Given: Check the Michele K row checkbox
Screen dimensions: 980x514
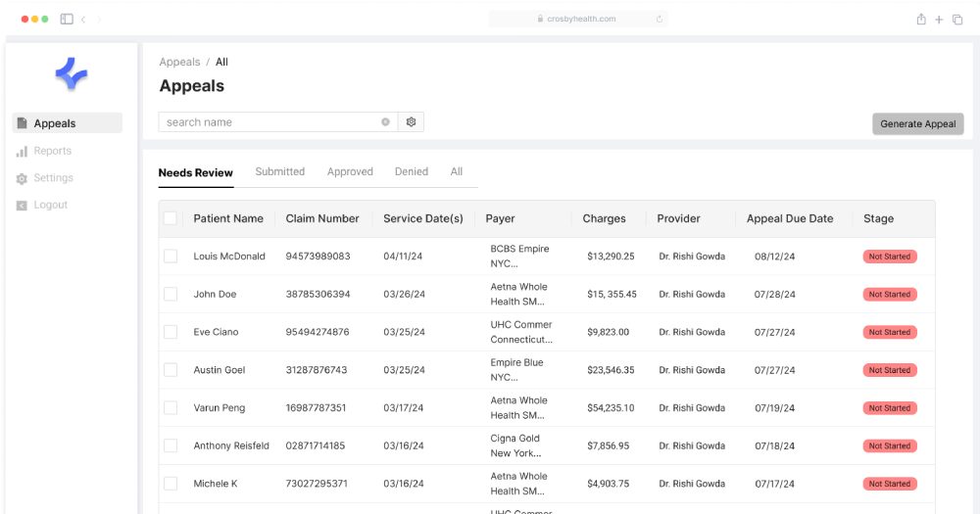Looking at the screenshot, I should (170, 484).
